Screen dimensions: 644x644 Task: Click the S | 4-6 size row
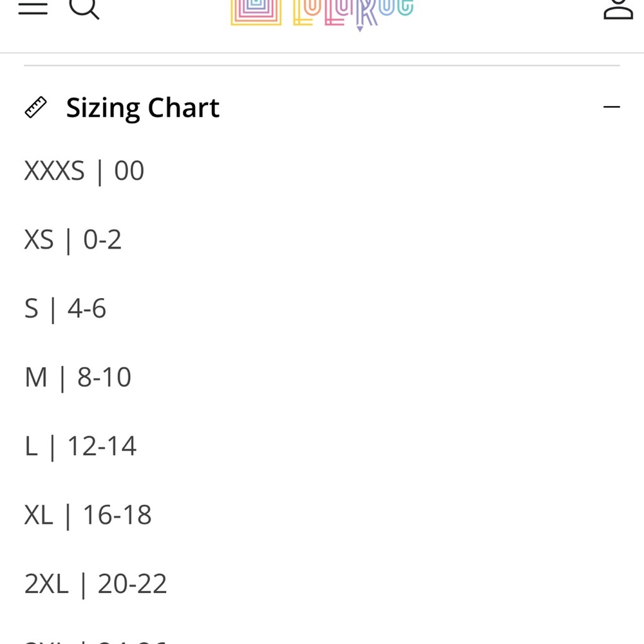[x=65, y=309]
